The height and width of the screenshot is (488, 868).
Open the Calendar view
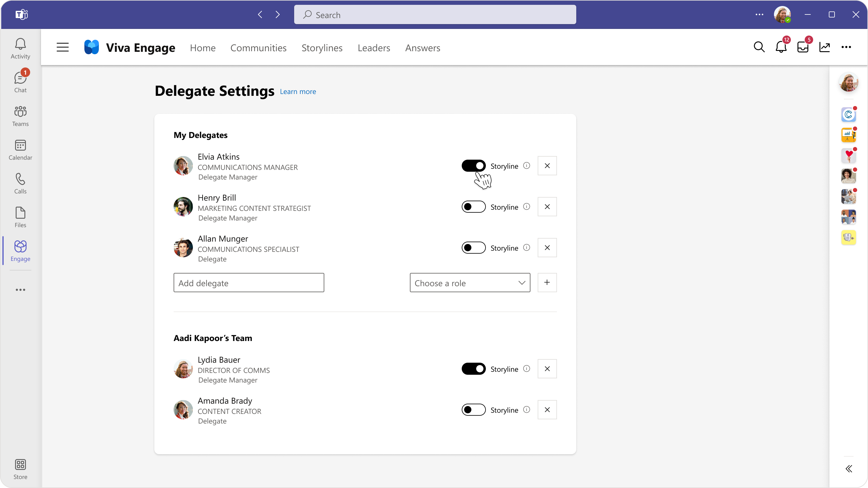point(20,150)
